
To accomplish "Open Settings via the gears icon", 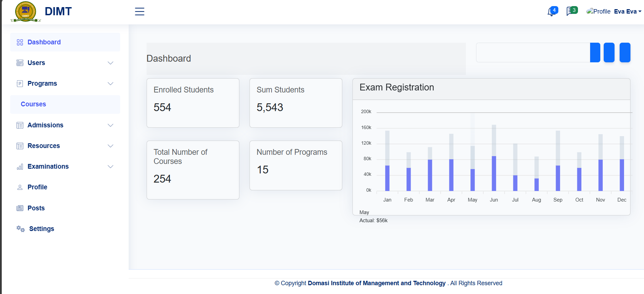I will click(21, 229).
